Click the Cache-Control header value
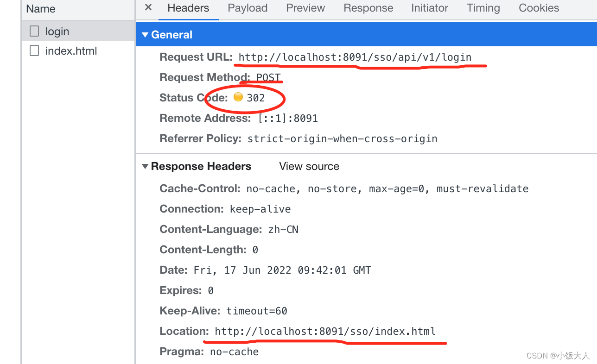Image resolution: width=597 pixels, height=364 pixels. [387, 189]
